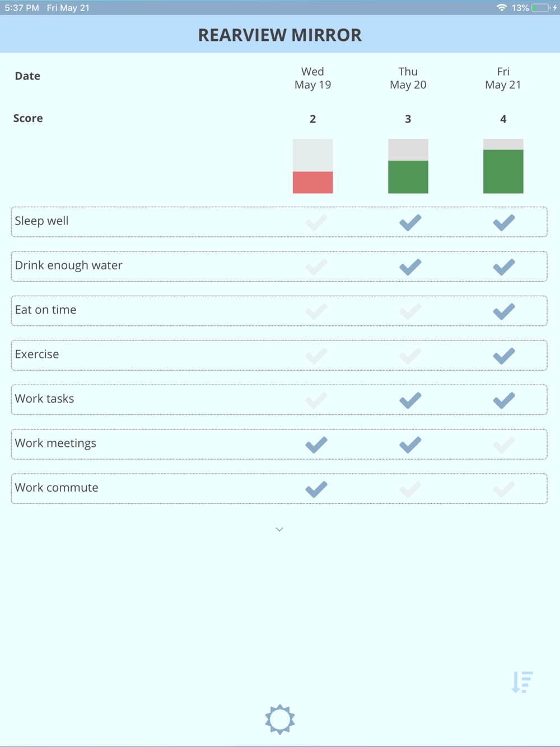
Task: Expand more rows with the down chevron
Action: tap(279, 529)
